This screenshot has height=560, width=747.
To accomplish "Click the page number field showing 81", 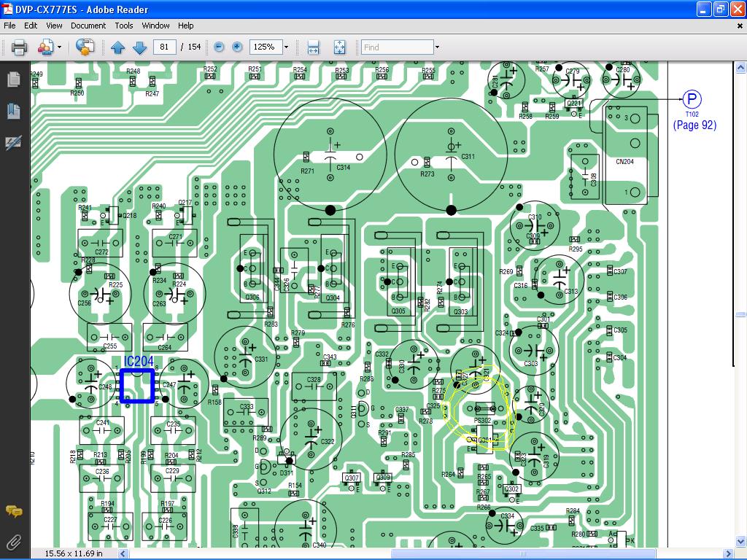I will (x=164, y=47).
